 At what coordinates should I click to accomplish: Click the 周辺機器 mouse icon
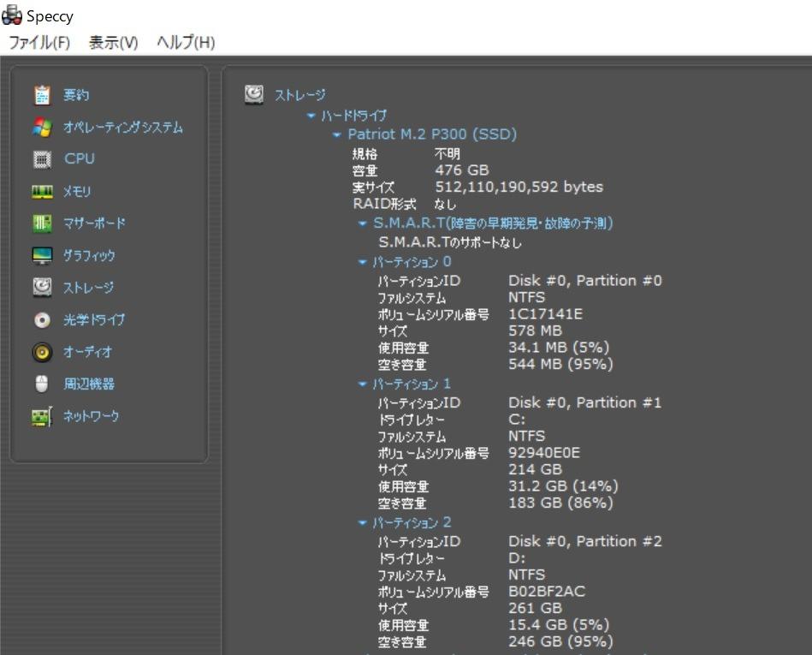(42, 384)
